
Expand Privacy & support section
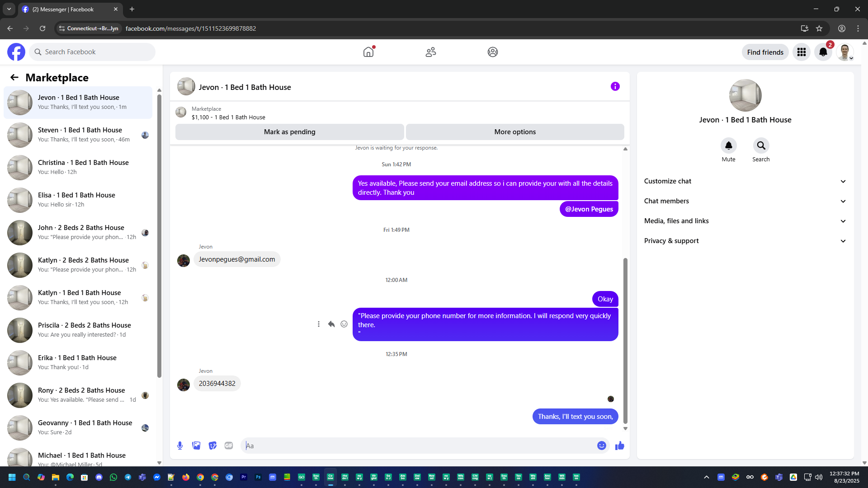coord(745,241)
